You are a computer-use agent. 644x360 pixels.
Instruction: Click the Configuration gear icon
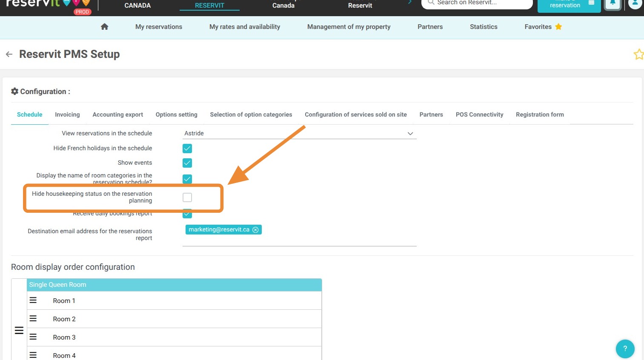click(14, 91)
